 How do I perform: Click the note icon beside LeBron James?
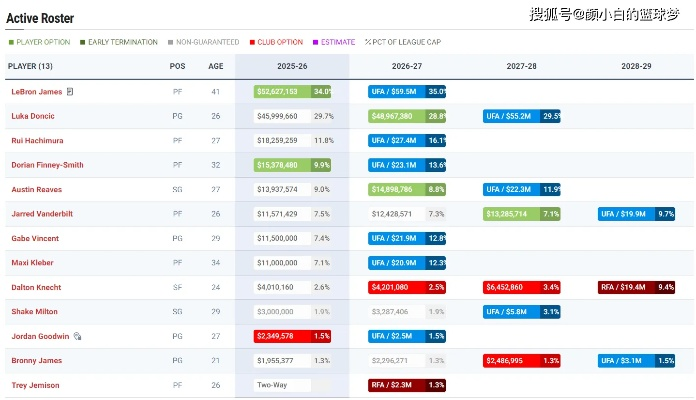pos(70,92)
